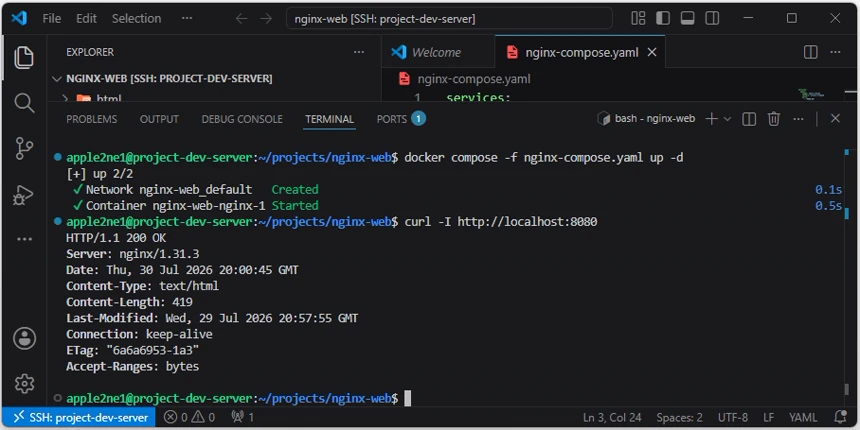860x430 pixels.
Task: Click the editor minimap preview
Action: pyautogui.click(x=812, y=94)
